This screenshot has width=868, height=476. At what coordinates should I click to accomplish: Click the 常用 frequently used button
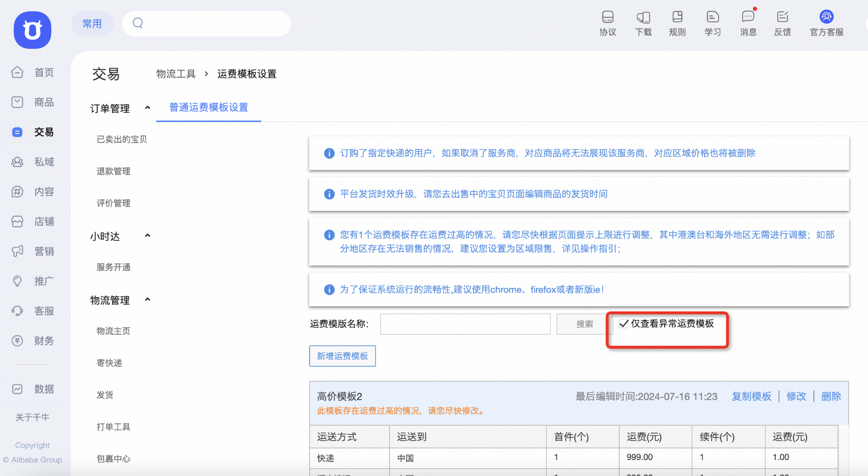(92, 24)
